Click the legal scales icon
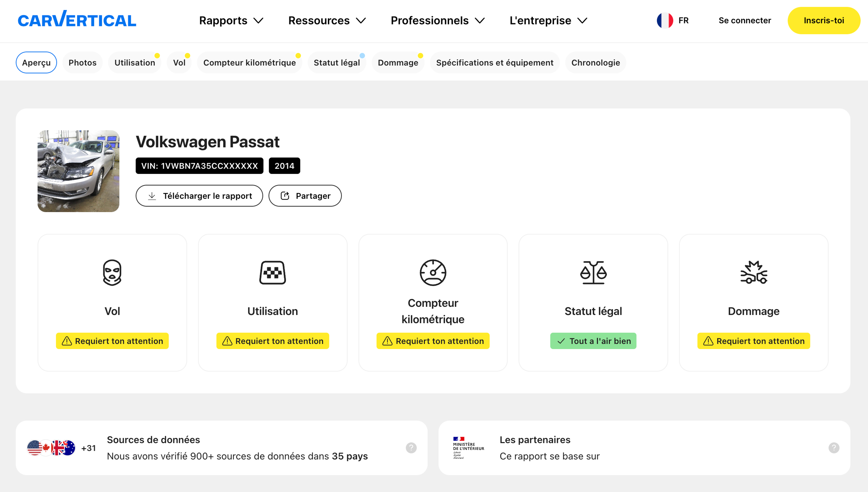 (x=593, y=272)
